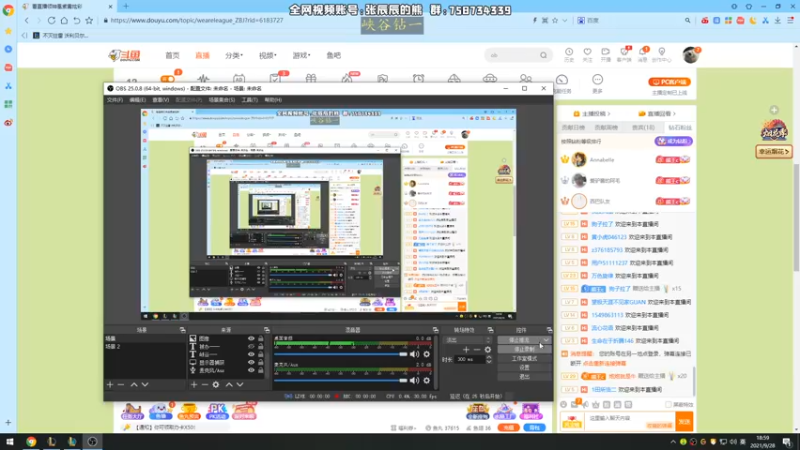
Task: Open Chrome from Windows taskbar
Action: click(x=31, y=441)
